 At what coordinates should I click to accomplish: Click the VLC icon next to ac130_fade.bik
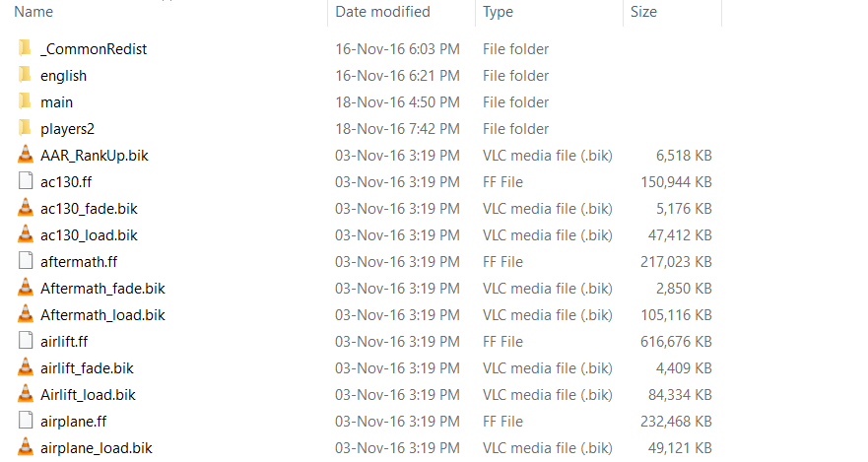tap(26, 209)
